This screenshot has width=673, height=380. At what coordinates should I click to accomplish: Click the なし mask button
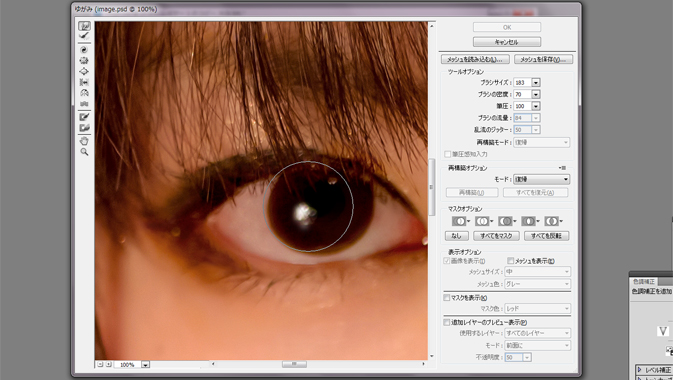click(457, 236)
